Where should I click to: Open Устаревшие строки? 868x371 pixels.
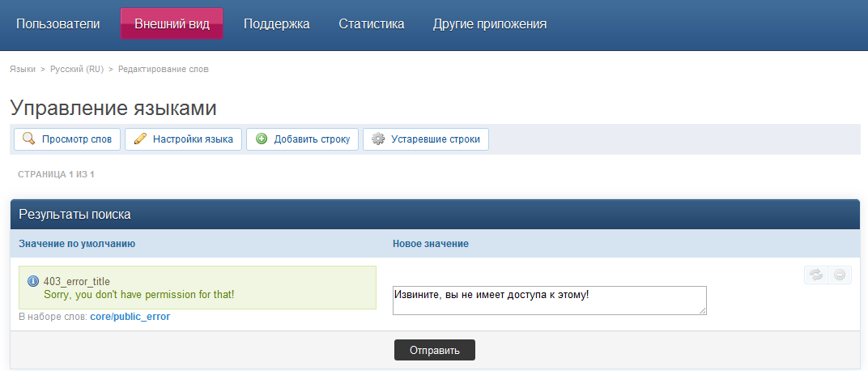click(x=426, y=139)
